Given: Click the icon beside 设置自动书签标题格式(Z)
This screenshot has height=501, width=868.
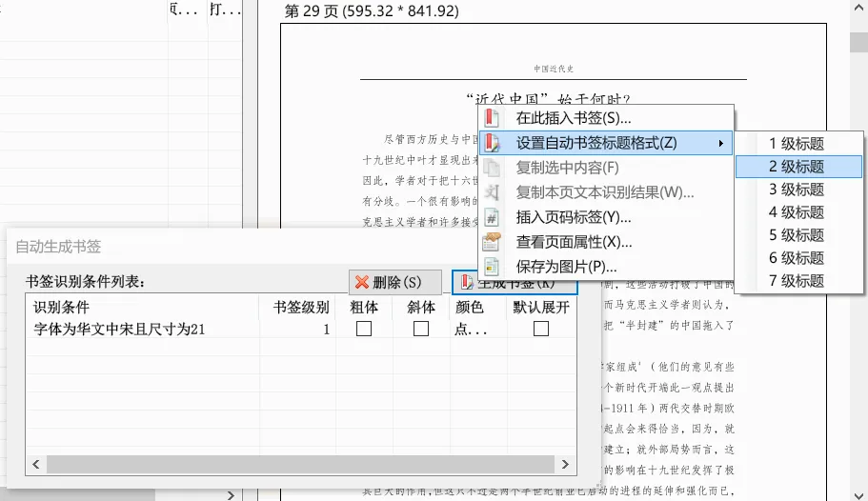Looking at the screenshot, I should click(492, 143).
